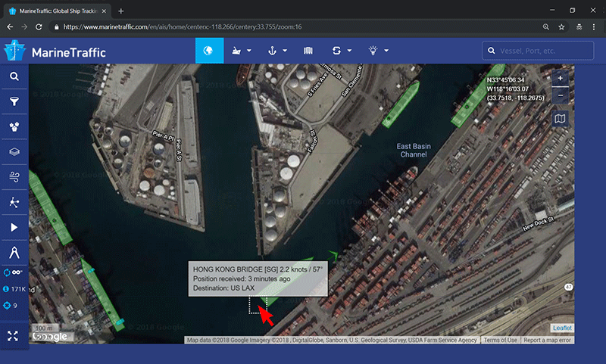Close the MarineTraffic browser tab
The width and height of the screenshot is (606, 364).
(x=104, y=11)
